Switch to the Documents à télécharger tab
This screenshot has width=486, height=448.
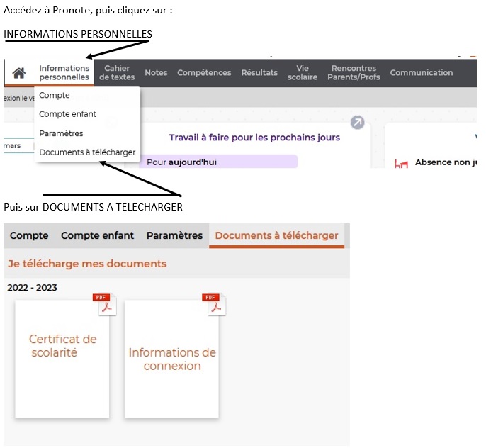[x=276, y=235]
